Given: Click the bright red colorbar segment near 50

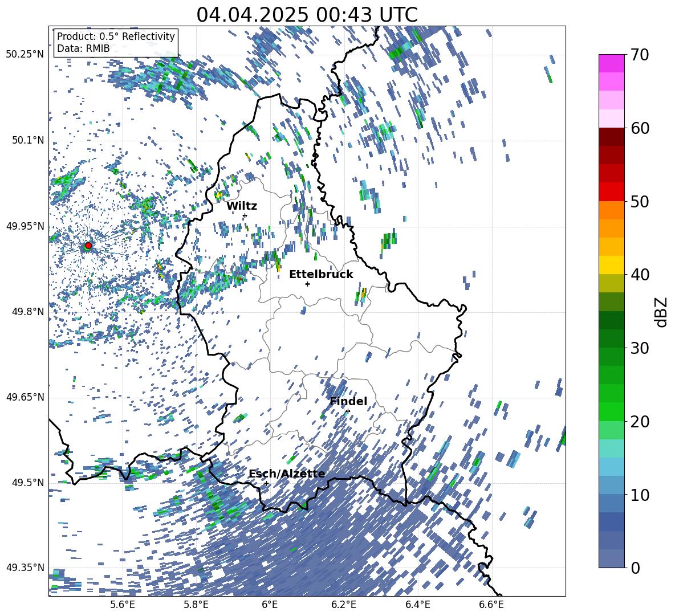Looking at the screenshot, I should pos(611,192).
